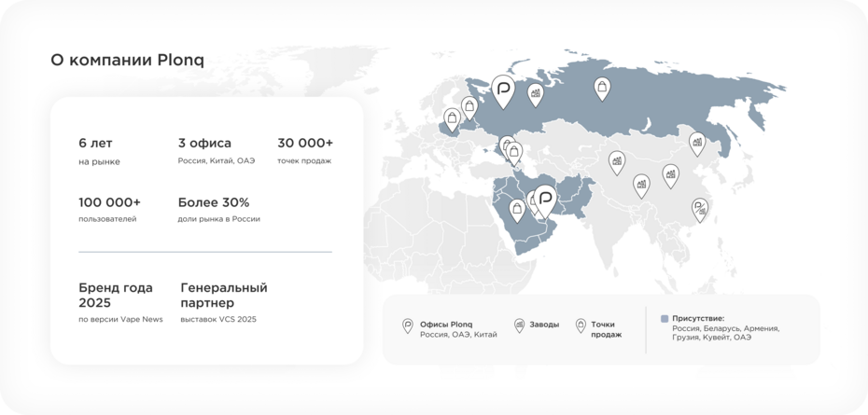Click the на рынке caption
The height and width of the screenshot is (415, 868).
coord(99,162)
